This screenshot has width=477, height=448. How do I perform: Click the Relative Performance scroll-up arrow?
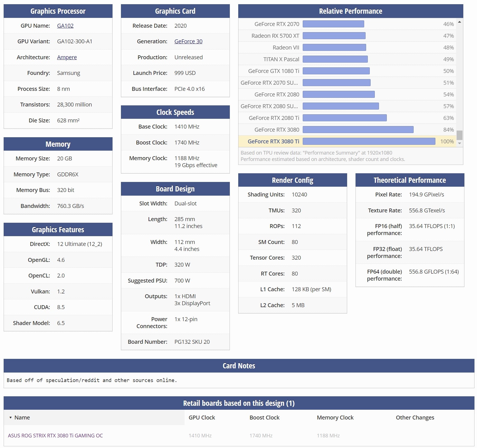[x=459, y=22]
